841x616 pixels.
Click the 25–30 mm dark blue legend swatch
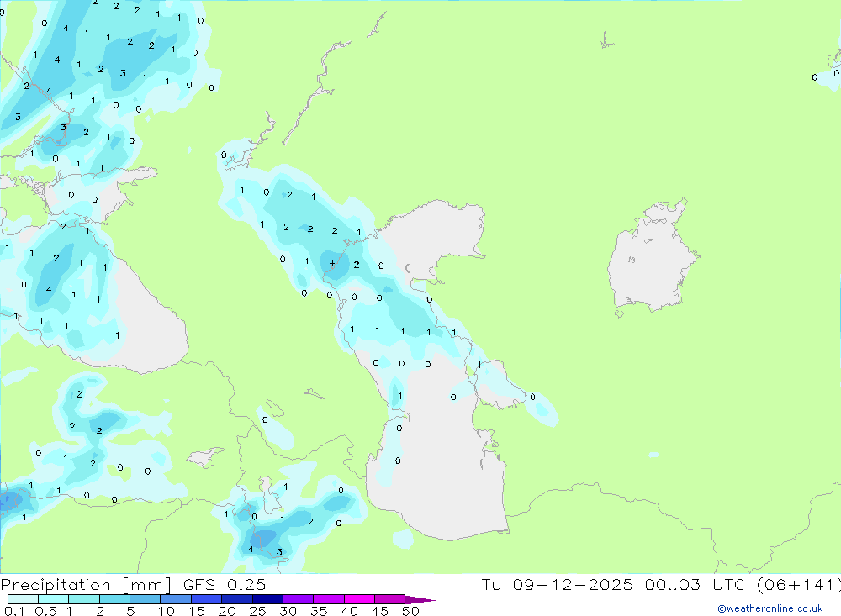pyautogui.click(x=267, y=599)
